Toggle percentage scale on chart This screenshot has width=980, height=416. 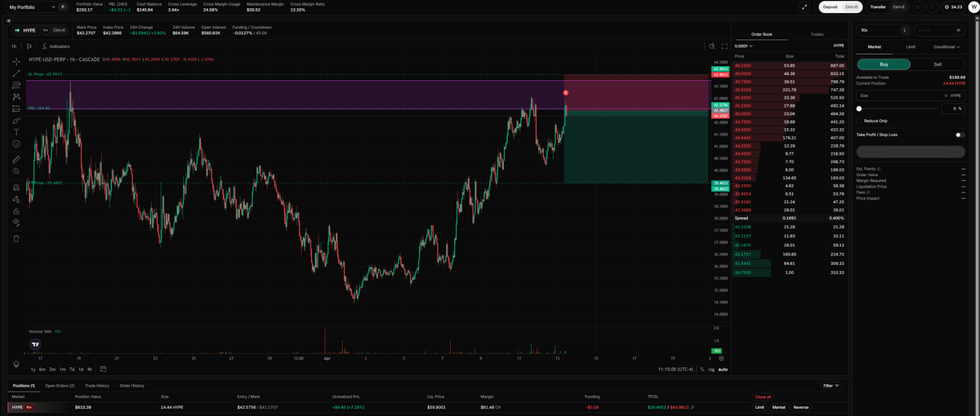coord(702,370)
